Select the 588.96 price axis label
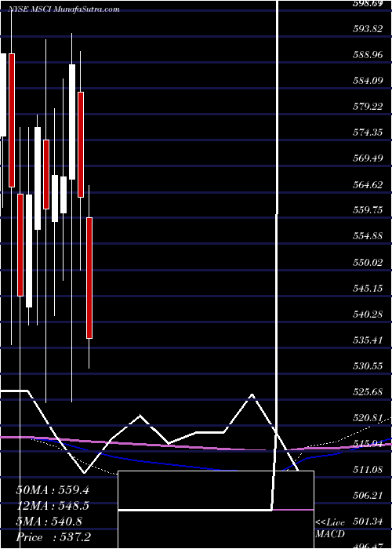The image size is (392, 549). 367,55
